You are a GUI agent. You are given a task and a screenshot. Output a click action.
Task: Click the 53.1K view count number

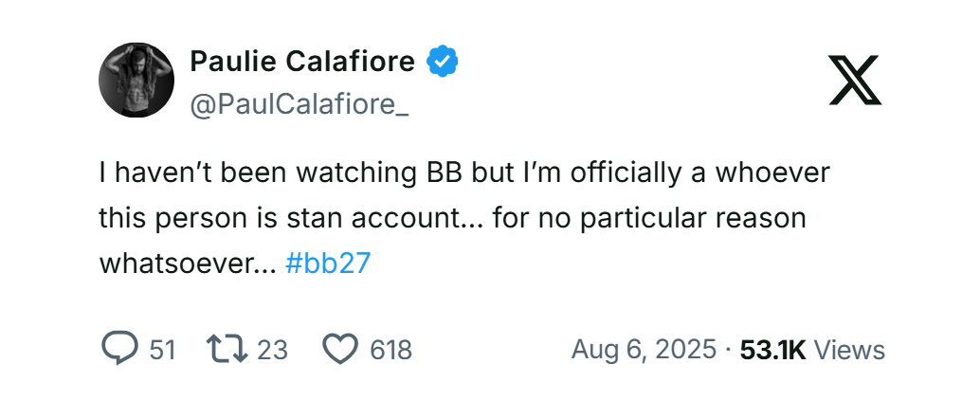[772, 350]
